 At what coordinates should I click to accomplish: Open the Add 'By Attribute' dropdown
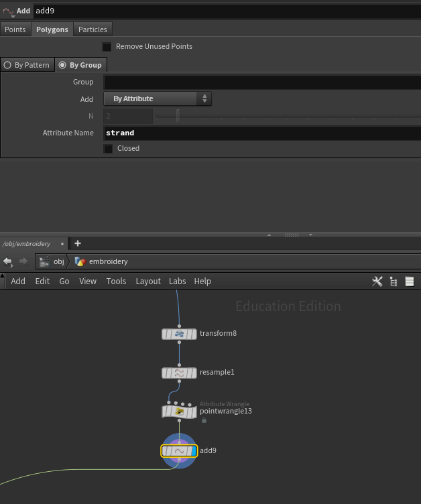(x=158, y=99)
